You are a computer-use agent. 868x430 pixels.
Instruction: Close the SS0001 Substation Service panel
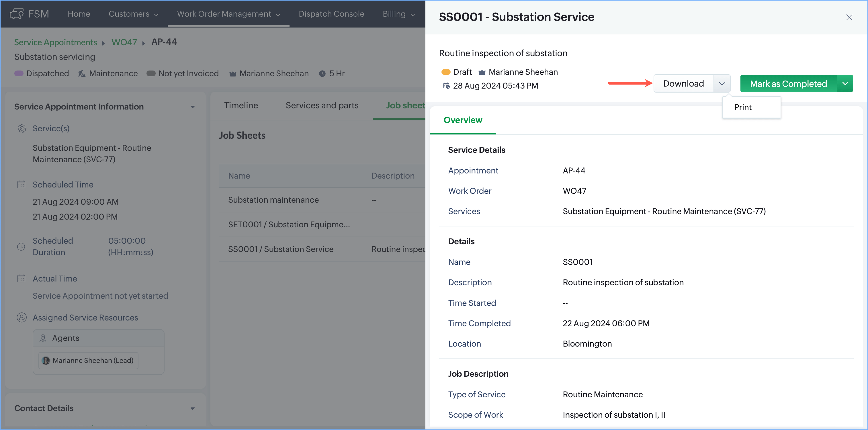pyautogui.click(x=849, y=17)
